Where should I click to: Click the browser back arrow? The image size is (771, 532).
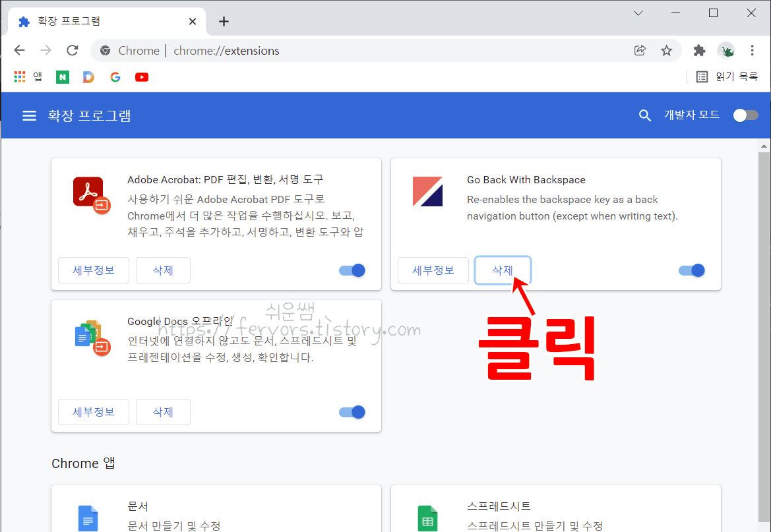(19, 50)
